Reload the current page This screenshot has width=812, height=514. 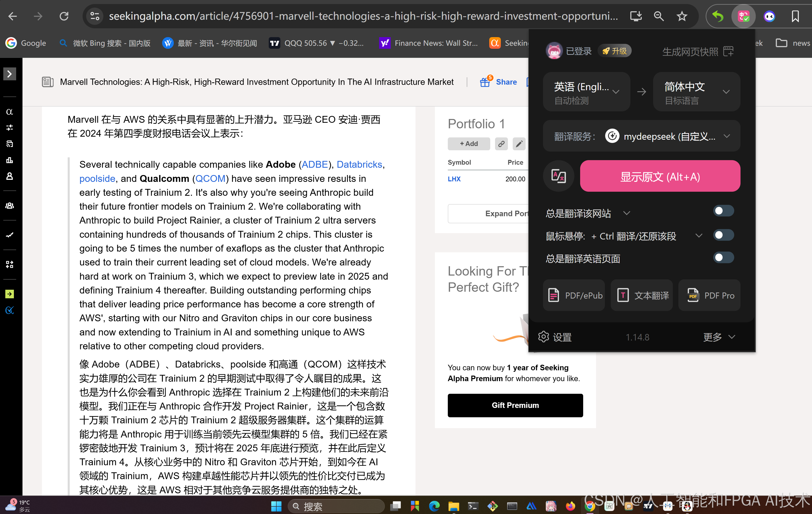tap(64, 16)
